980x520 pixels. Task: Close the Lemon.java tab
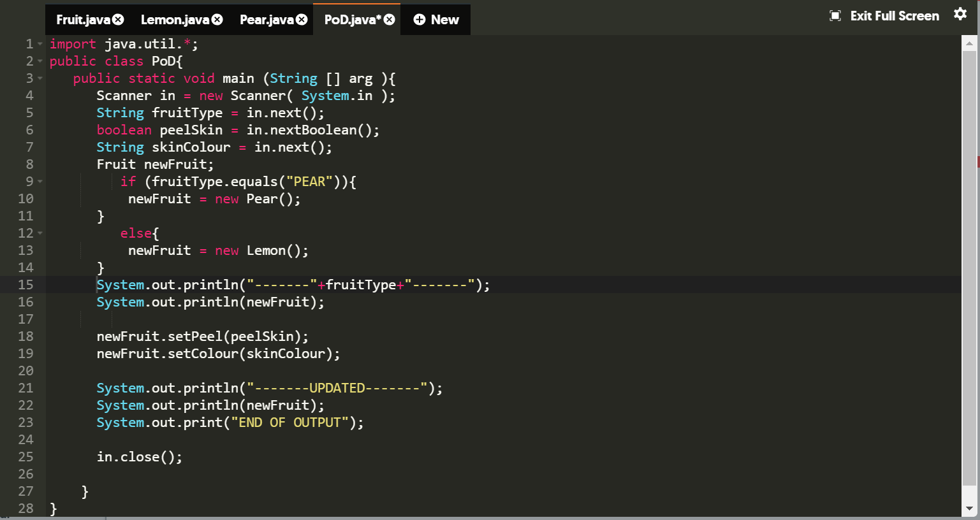tap(217, 20)
